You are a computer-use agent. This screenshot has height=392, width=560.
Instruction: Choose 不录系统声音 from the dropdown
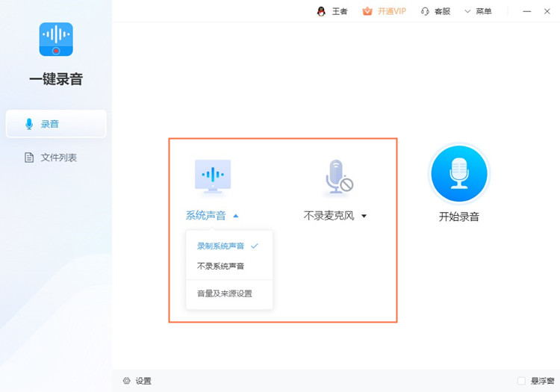tap(220, 266)
